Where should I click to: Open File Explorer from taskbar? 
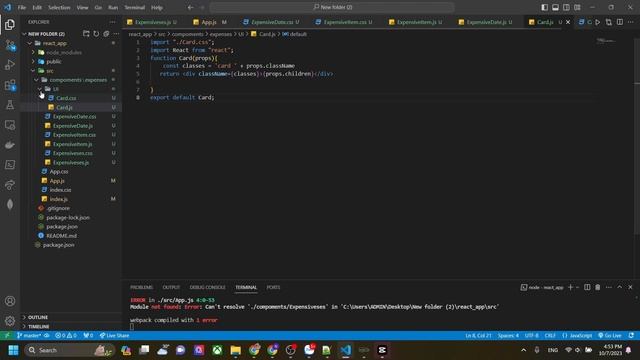pos(236,350)
